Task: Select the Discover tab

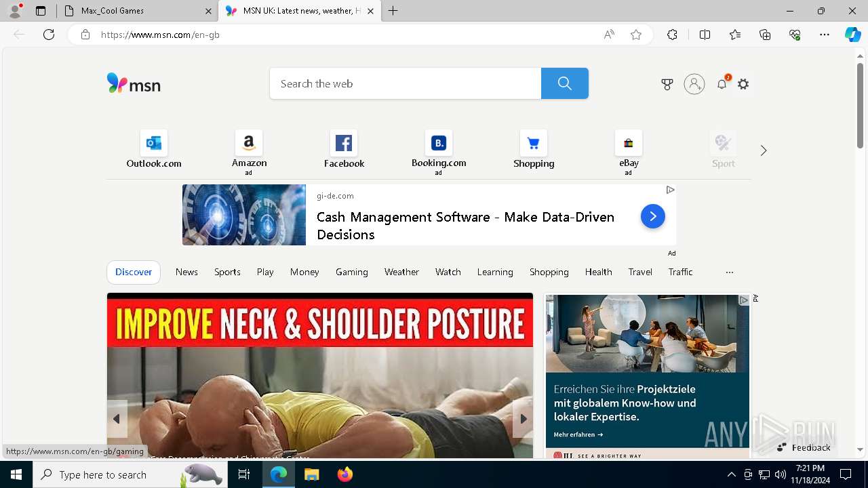Action: coord(134,272)
